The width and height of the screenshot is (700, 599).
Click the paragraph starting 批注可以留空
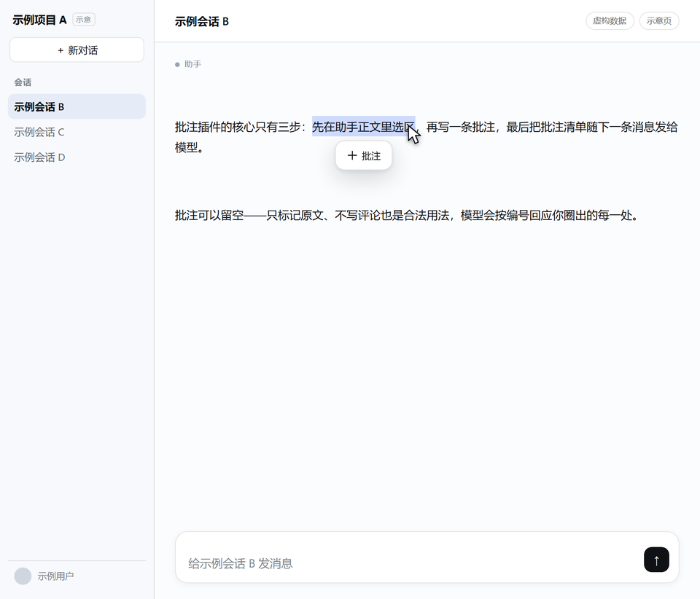407,216
